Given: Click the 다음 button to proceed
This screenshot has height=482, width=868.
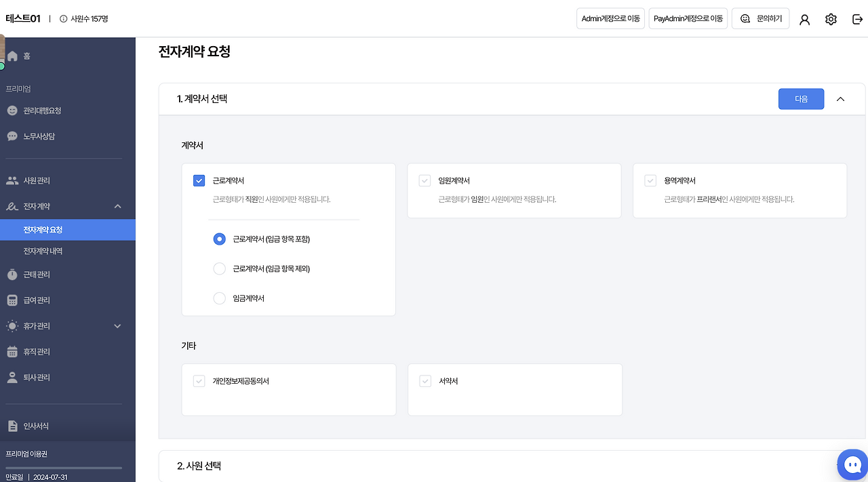Looking at the screenshot, I should tap(801, 98).
